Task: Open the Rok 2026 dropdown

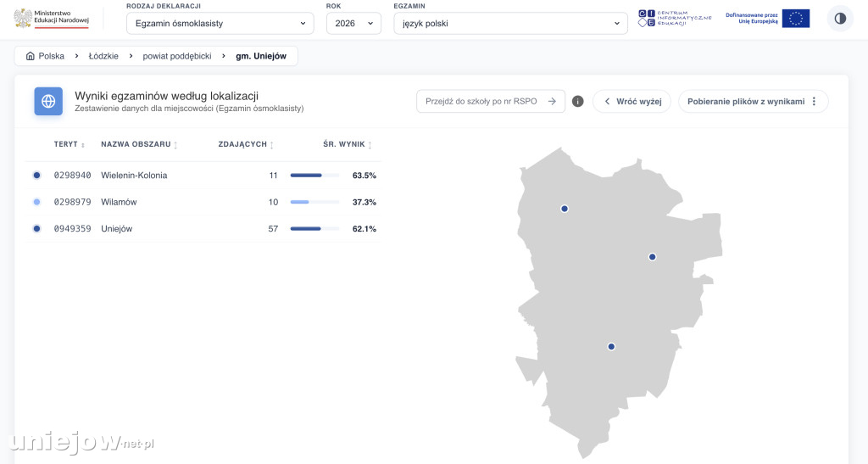Action: 353,23
